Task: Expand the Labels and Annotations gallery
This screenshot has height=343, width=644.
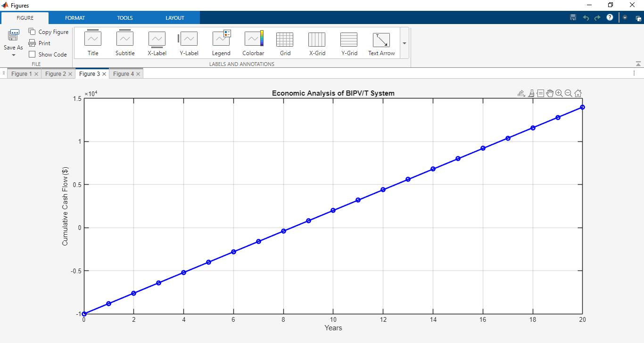Action: (405, 43)
